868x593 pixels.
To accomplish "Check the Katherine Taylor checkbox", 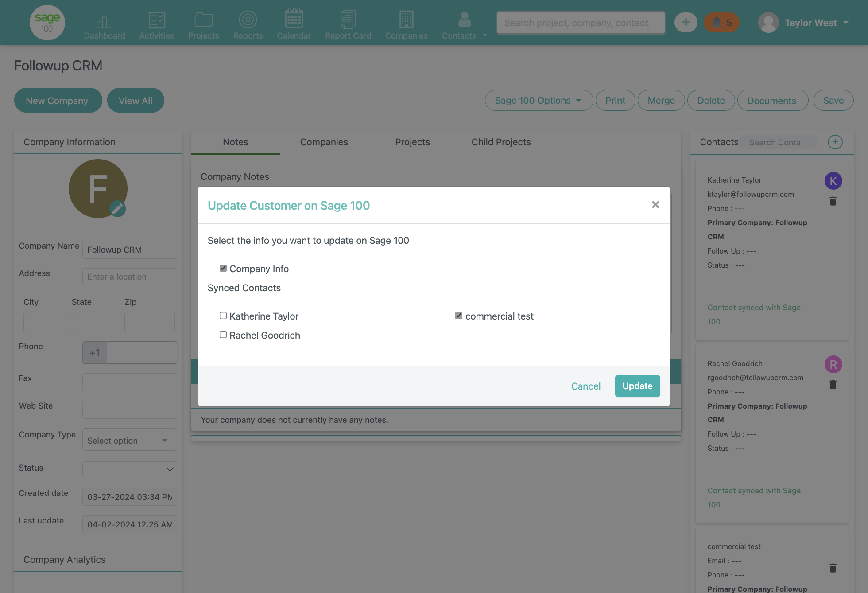I will pyautogui.click(x=223, y=316).
